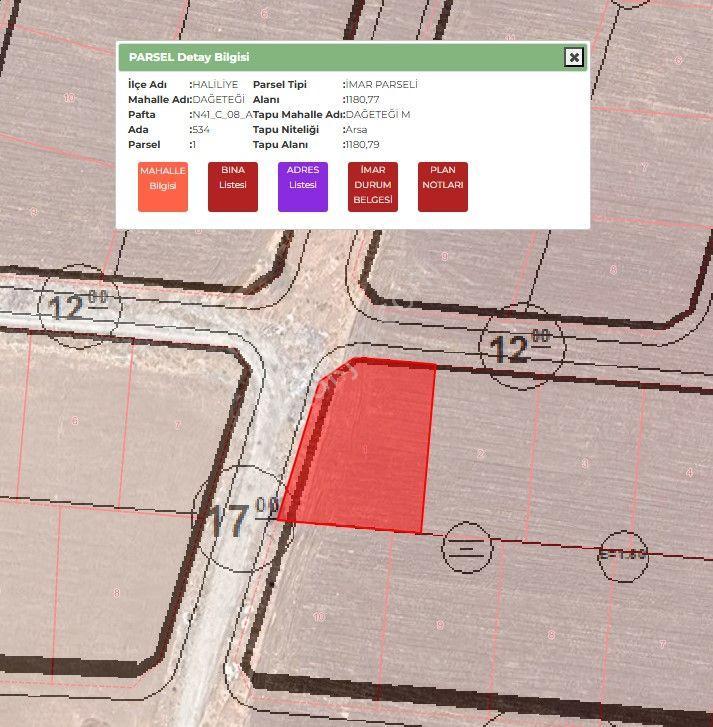Open the İMAR DURUM BELGESİ button
Image resolution: width=713 pixels, height=727 pixels.
coord(373,187)
